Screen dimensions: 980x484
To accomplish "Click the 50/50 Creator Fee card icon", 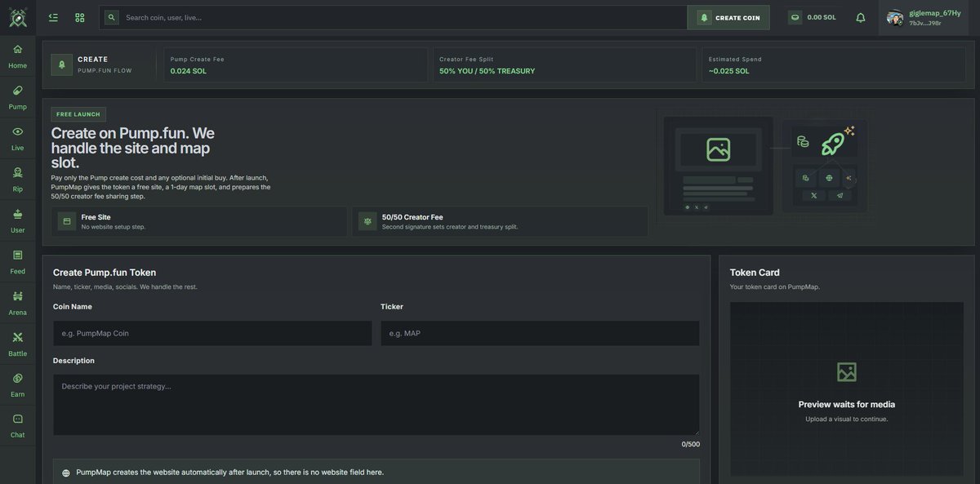I will 367,221.
